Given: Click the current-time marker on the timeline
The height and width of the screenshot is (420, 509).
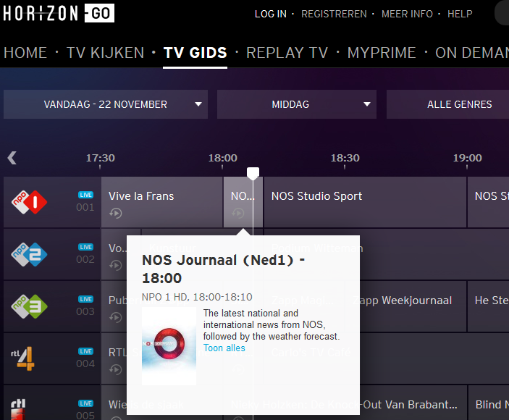Looking at the screenshot, I should pyautogui.click(x=253, y=173).
